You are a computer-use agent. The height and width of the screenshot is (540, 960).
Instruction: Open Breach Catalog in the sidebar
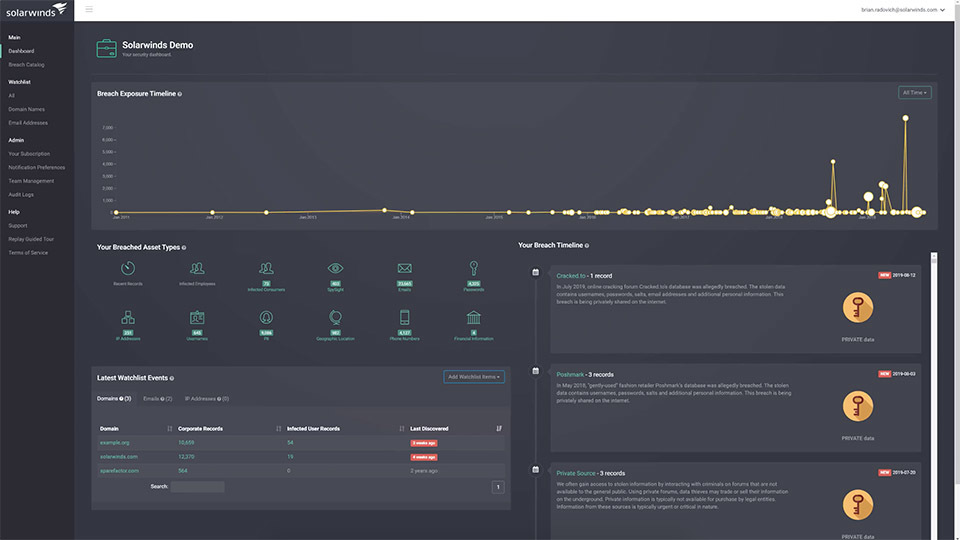coord(26,65)
